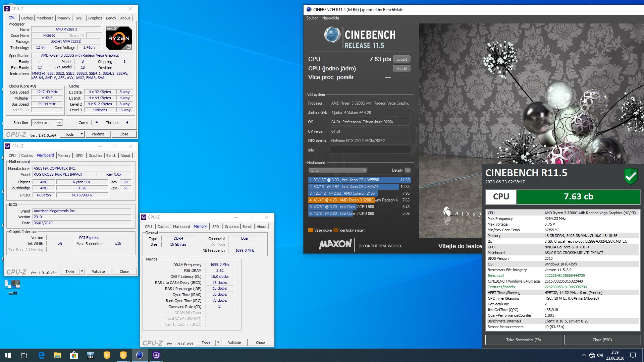Click Close (ESC) in BenchMate panel
This screenshot has width=644, height=362.
pyautogui.click(x=602, y=340)
